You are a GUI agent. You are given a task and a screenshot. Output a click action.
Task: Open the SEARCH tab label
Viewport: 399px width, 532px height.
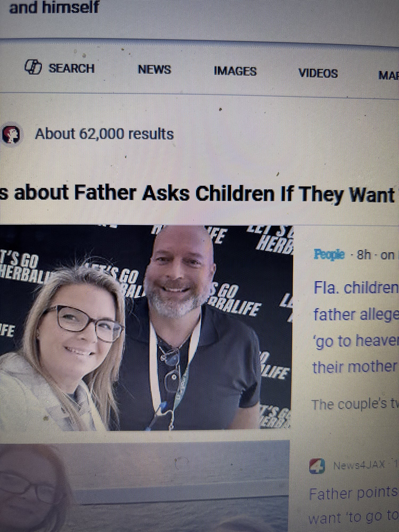71,69
